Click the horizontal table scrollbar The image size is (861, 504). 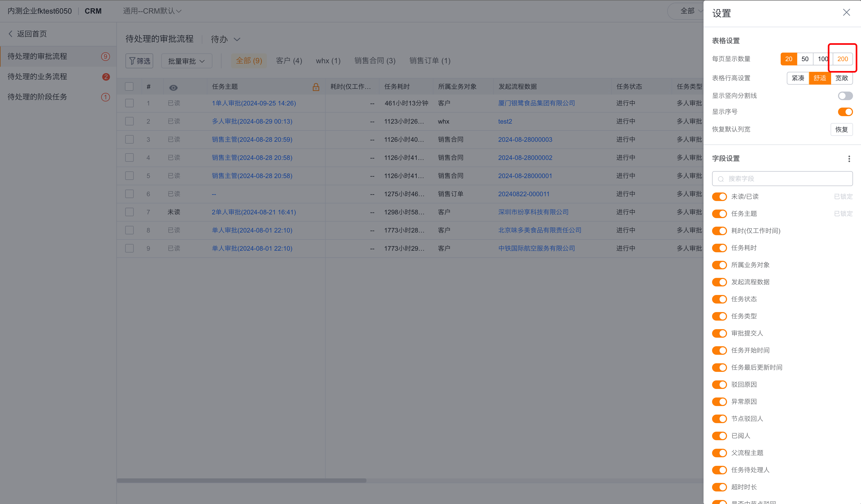coord(241,481)
